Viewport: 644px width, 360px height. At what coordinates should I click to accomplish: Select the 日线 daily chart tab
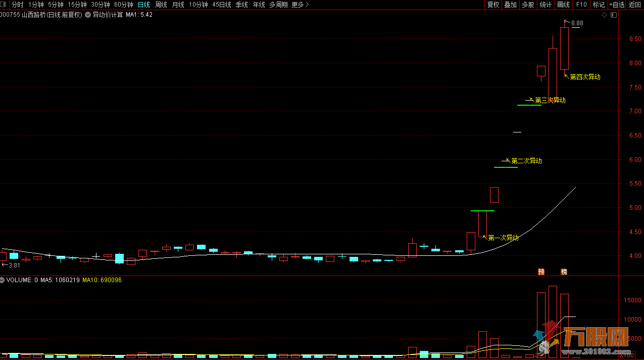pos(144,5)
